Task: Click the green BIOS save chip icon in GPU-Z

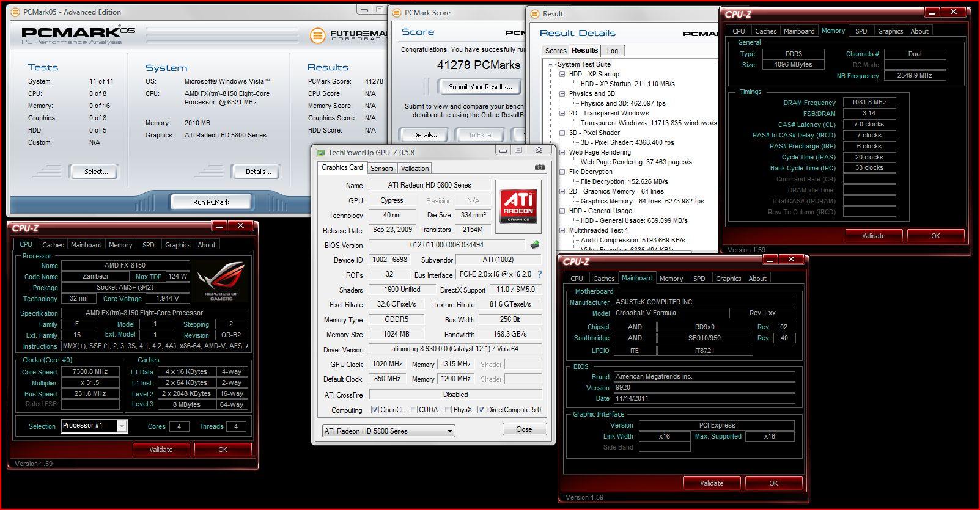Action: [x=535, y=245]
